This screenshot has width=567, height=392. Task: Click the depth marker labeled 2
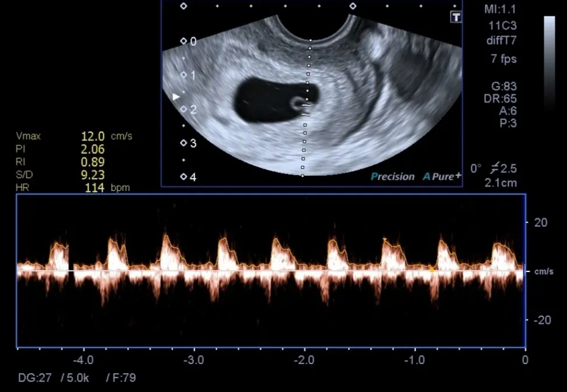point(189,109)
